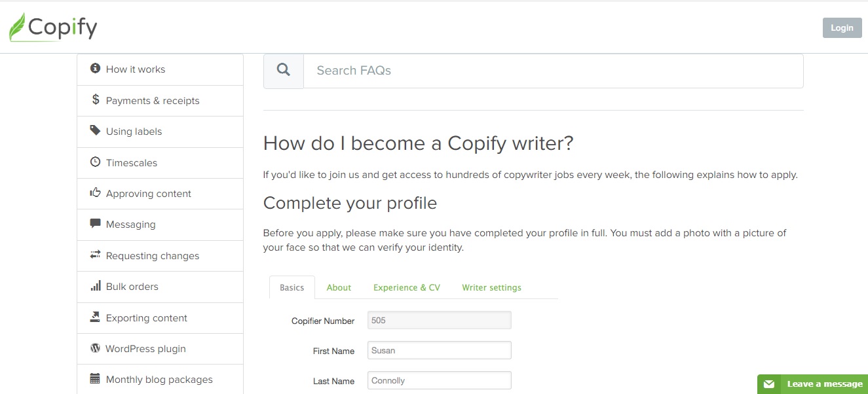This screenshot has height=394, width=868.
Task: Click the thumbs-up icon for Approving content
Action: (x=96, y=193)
